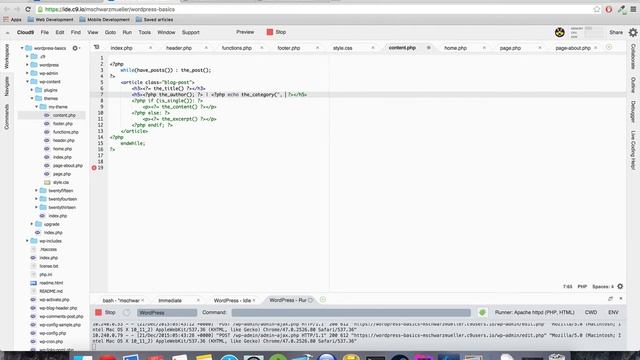This screenshot has width=640, height=360.
Task: Click the Preview button
Action: point(245,32)
